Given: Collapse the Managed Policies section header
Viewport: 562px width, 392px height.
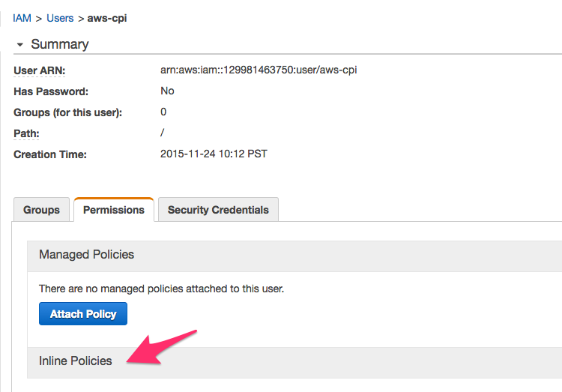Looking at the screenshot, I should (294, 256).
